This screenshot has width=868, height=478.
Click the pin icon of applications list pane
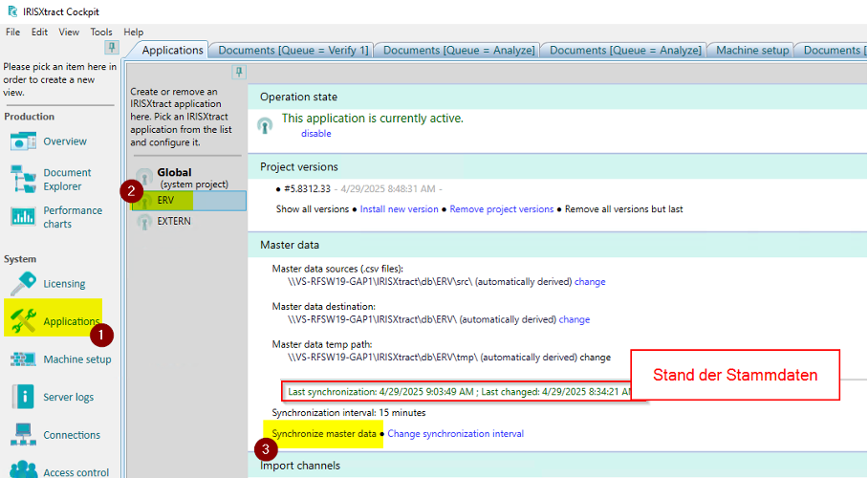pyautogui.click(x=239, y=72)
